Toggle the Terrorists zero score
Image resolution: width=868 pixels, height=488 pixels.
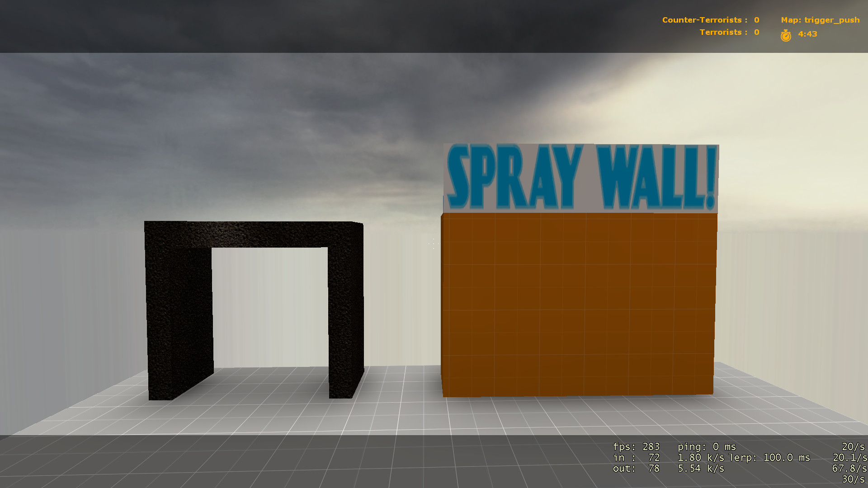point(755,32)
